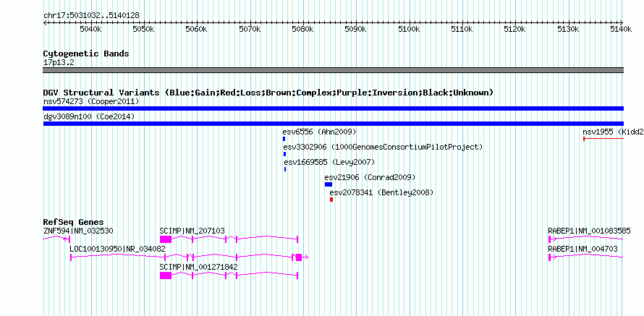Click the 5060k ruler tick label
This screenshot has width=644, height=316.
tap(196, 30)
